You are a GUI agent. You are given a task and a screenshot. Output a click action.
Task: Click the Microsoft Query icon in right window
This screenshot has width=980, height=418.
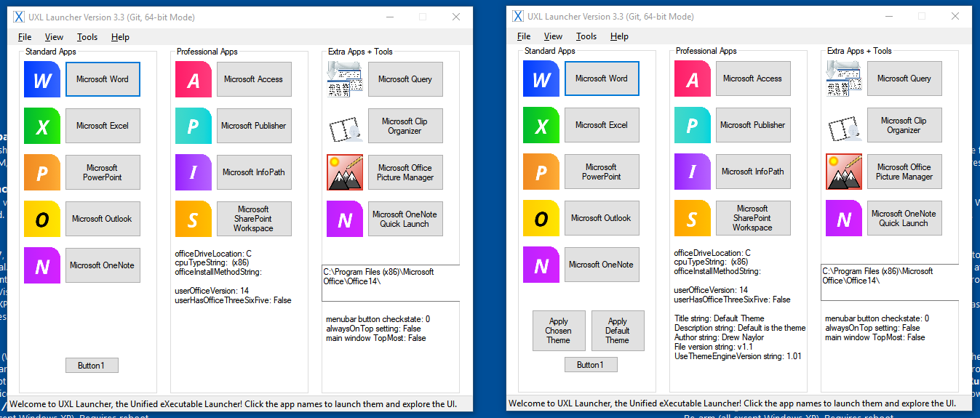click(844, 79)
